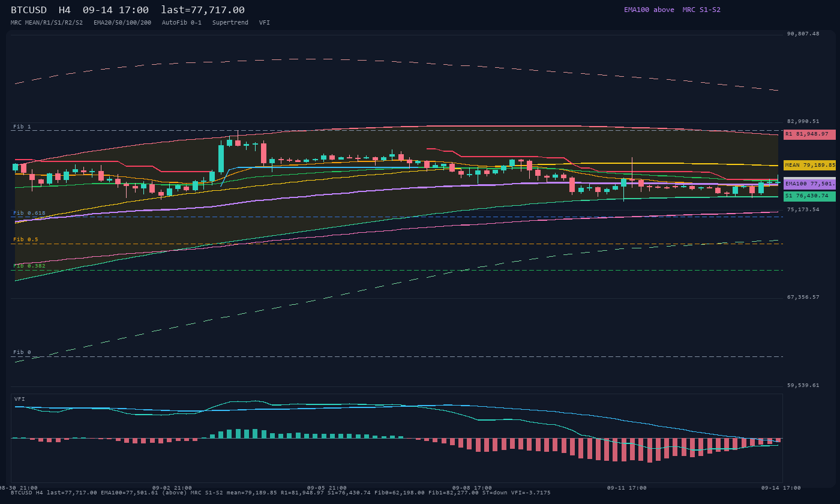Click the 'Fib 1' level label
The image size is (840, 504).
(22, 127)
